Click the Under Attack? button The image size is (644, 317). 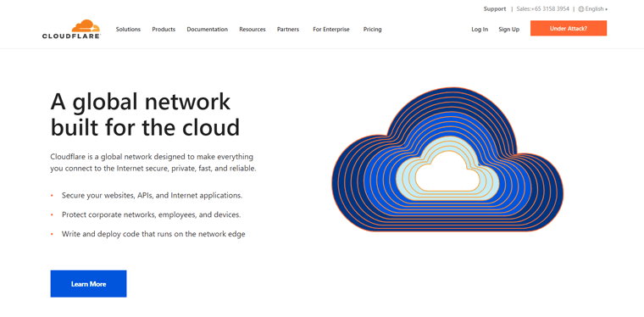[x=569, y=28]
